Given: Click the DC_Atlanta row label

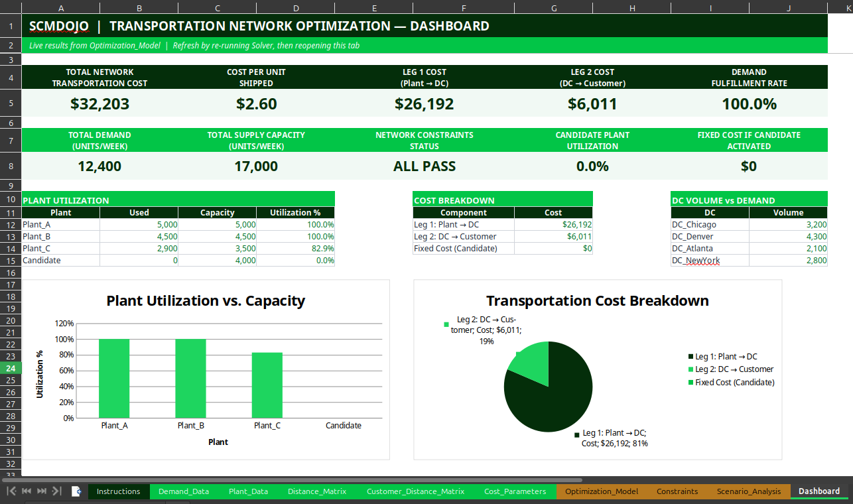Looking at the screenshot, I should 710,248.
